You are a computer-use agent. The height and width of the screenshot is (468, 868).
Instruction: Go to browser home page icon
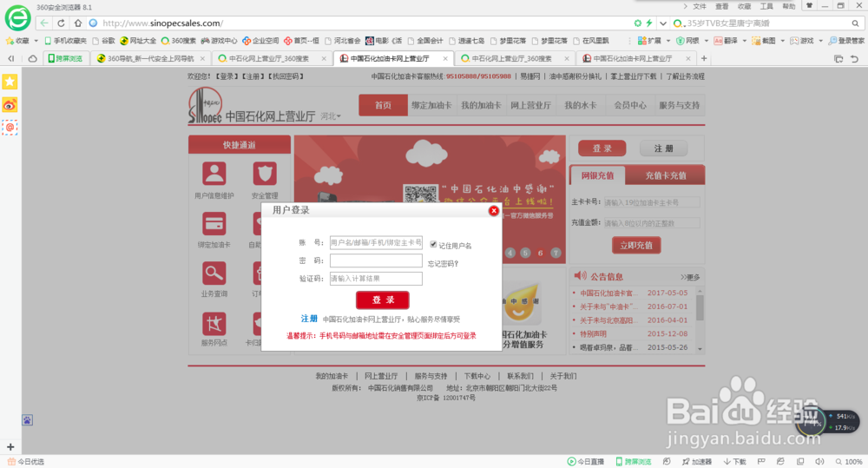point(78,23)
